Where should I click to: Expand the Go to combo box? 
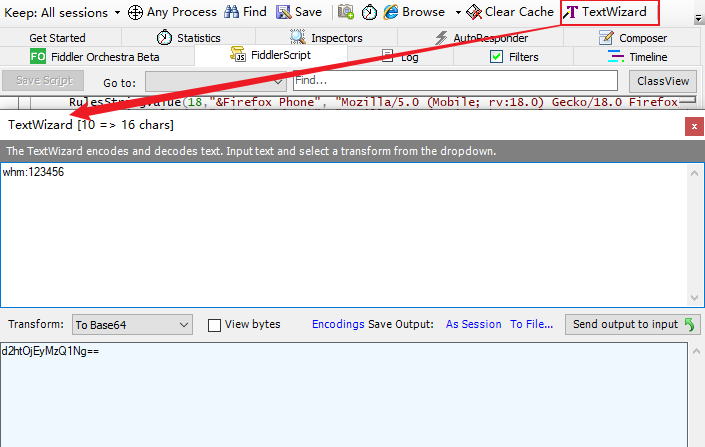pos(215,82)
